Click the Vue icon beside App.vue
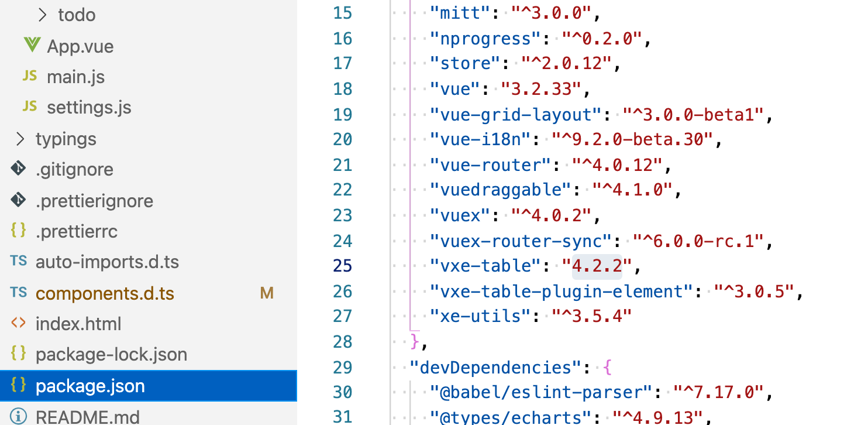868x425 pixels. pyautogui.click(x=32, y=46)
